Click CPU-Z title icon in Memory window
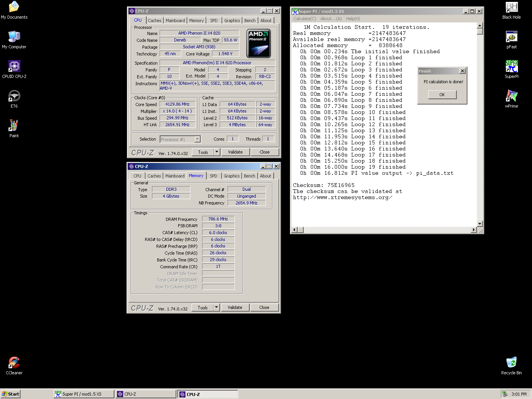 131,166
